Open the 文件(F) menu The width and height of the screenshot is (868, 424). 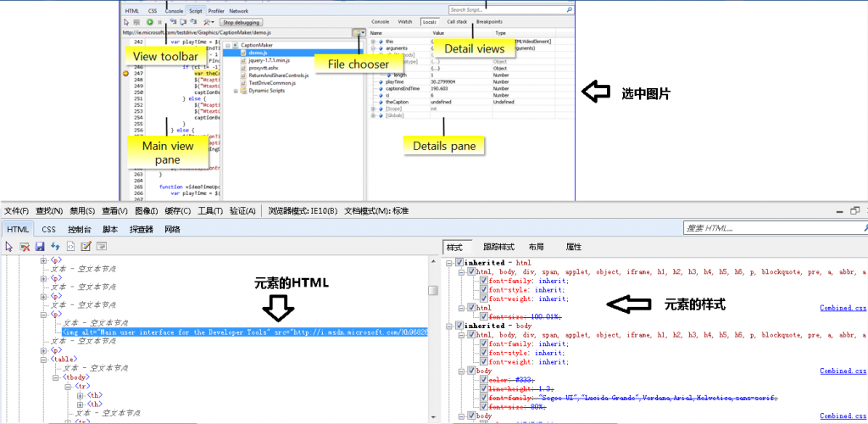pyautogui.click(x=16, y=211)
